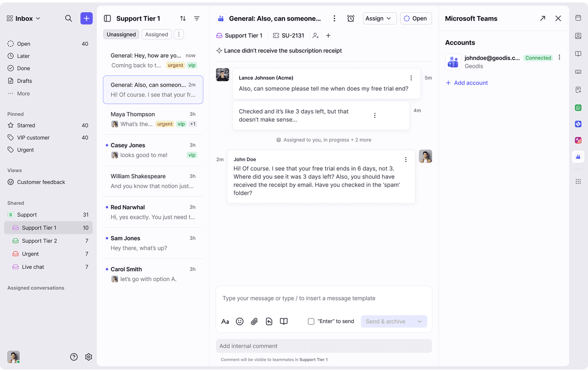Open contact details icon in right rail

click(x=578, y=36)
